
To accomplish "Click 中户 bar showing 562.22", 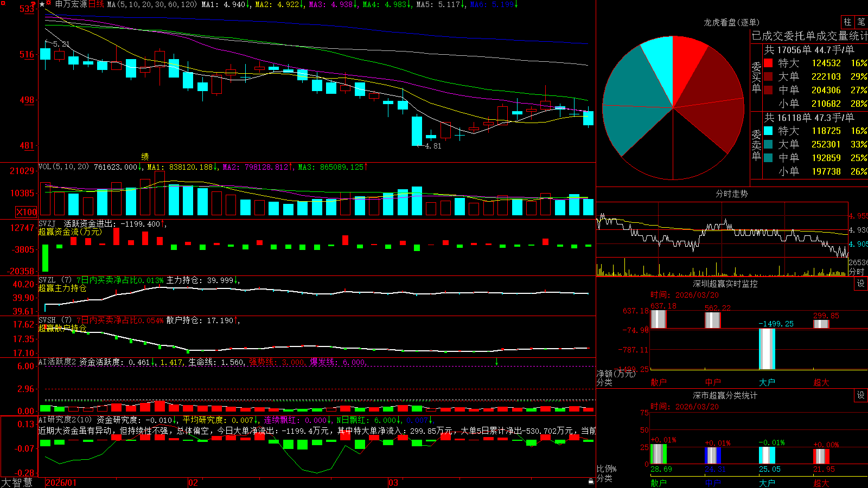I will pos(713,320).
